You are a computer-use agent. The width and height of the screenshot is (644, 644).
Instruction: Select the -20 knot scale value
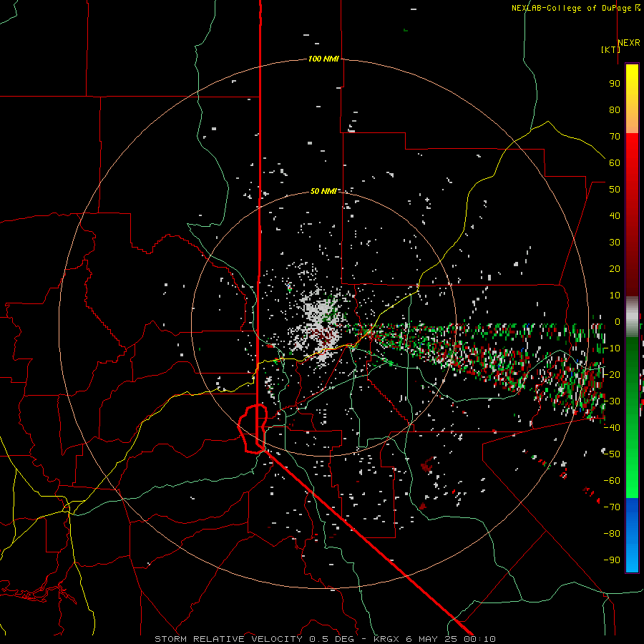coord(612,374)
